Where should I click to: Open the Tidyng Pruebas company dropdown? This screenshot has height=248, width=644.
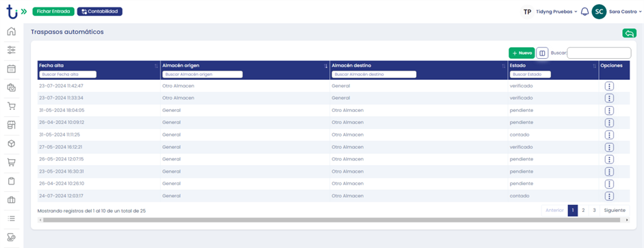click(x=556, y=12)
